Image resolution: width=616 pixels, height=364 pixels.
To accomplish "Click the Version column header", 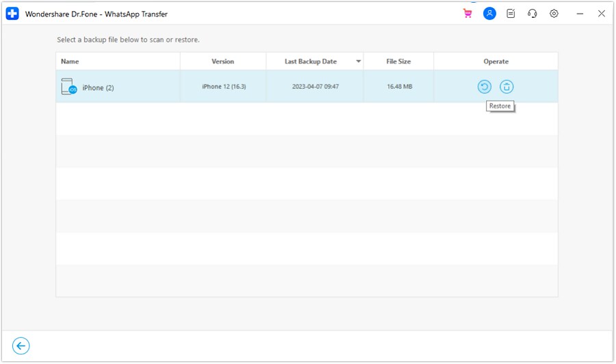I will (x=222, y=62).
